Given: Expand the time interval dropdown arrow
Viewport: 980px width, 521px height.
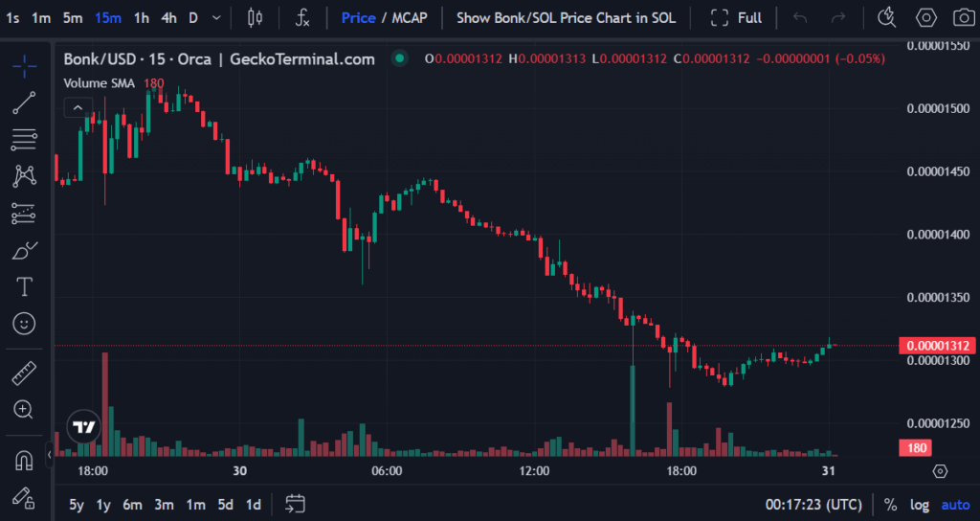Looking at the screenshot, I should point(217,17).
